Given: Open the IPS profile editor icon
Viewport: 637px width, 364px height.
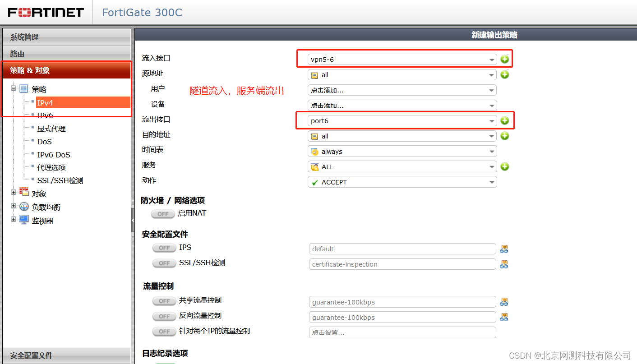Looking at the screenshot, I should tap(504, 249).
